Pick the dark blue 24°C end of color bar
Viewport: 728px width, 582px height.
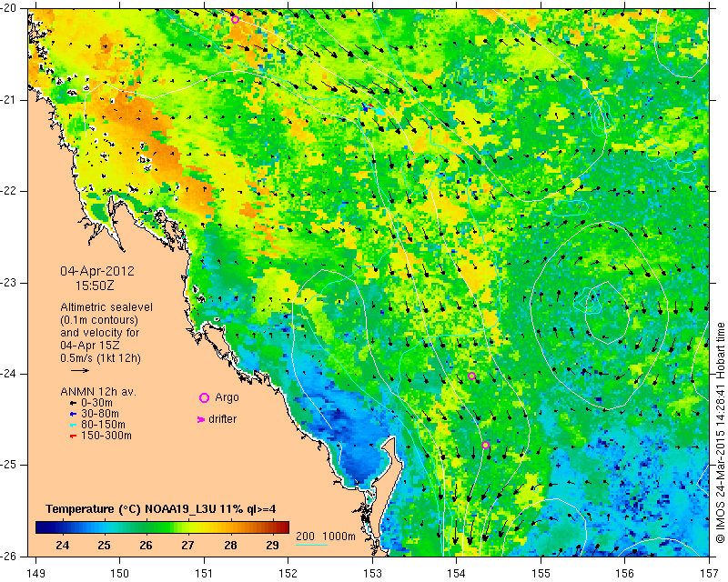(x=44, y=527)
